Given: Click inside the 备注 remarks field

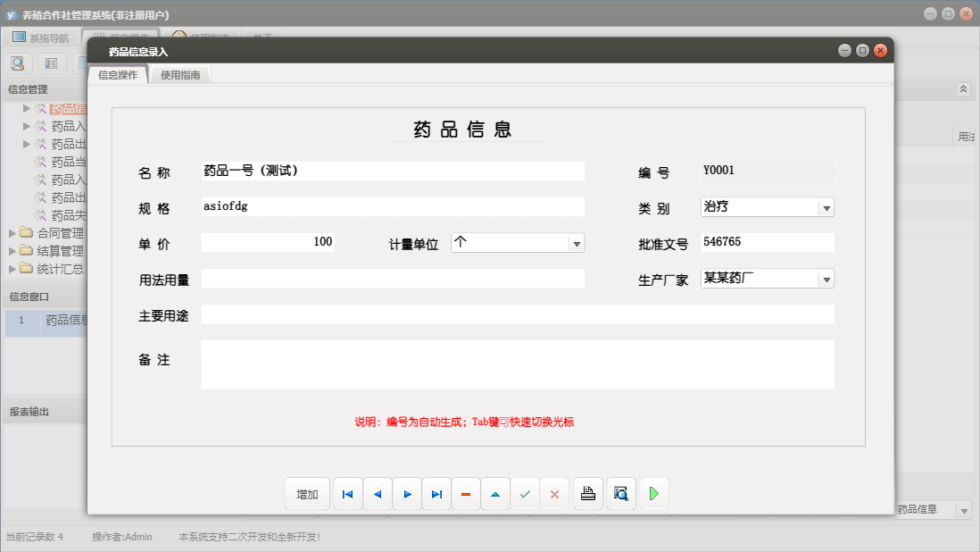Looking at the screenshot, I should coord(518,364).
